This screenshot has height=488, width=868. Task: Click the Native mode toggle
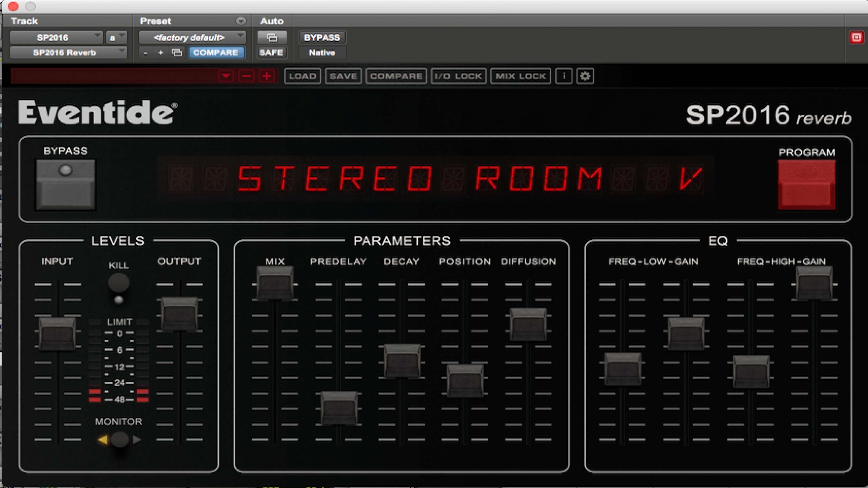click(321, 52)
